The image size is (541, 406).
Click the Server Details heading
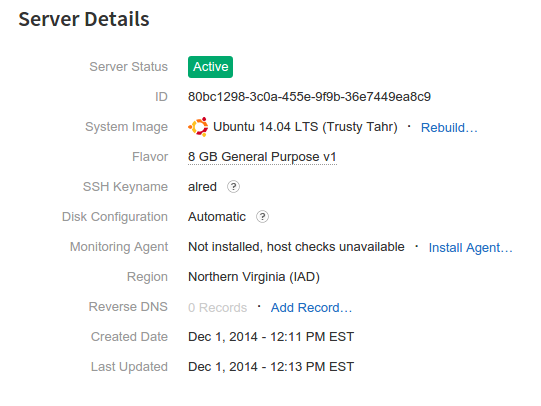tap(84, 19)
